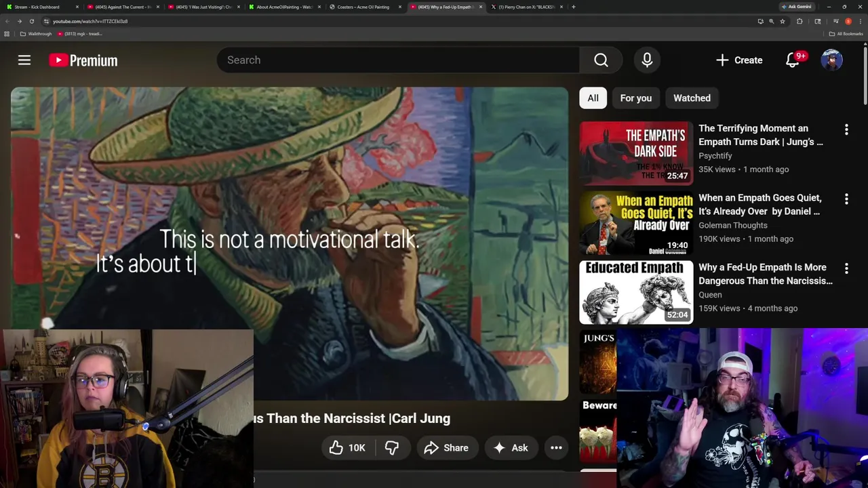Open When an Empath Goes Quiet title
The width and height of the screenshot is (868, 488).
coord(760,205)
